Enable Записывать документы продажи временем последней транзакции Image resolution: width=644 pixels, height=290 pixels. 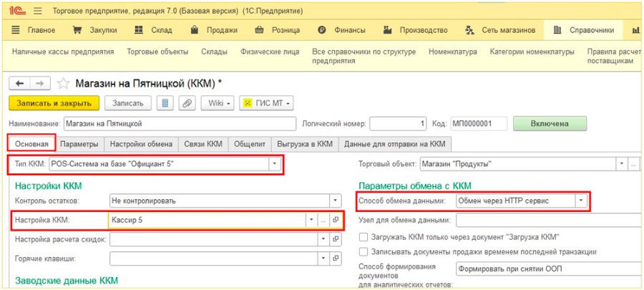coord(363,251)
